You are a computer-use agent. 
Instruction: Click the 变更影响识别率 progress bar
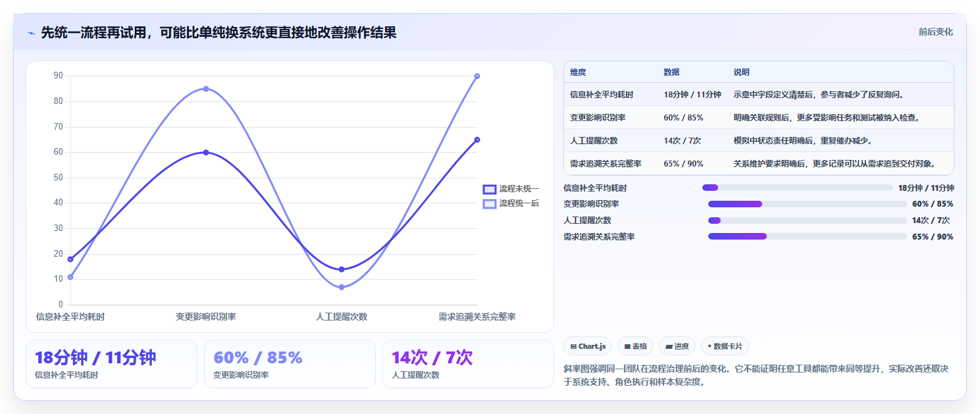coord(807,204)
